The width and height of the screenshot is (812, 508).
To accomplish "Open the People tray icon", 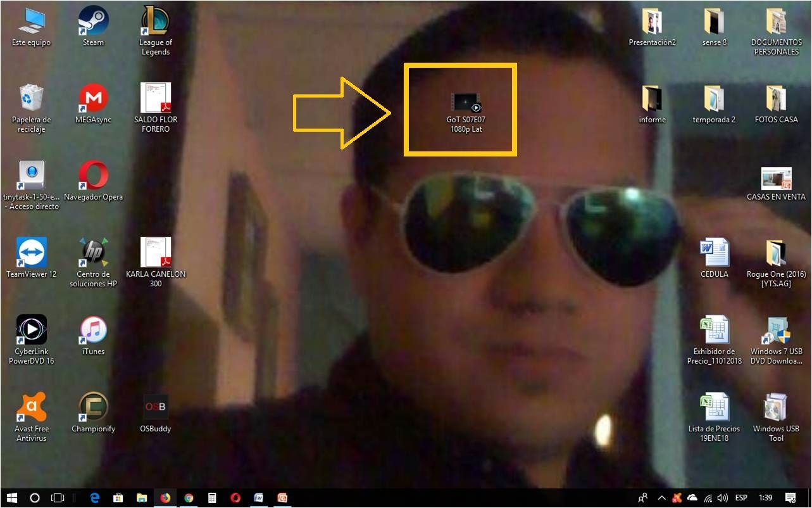I will [x=643, y=498].
